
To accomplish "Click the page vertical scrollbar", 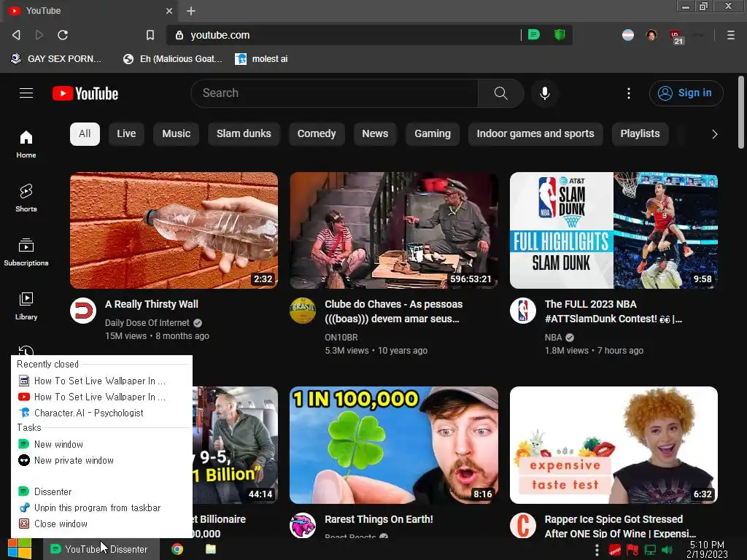I will (741, 112).
